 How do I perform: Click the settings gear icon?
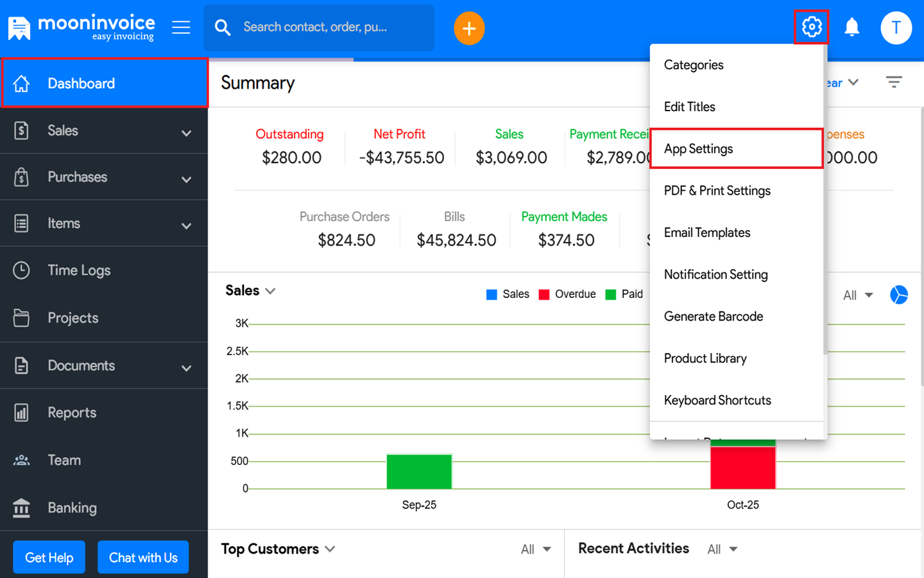point(811,27)
